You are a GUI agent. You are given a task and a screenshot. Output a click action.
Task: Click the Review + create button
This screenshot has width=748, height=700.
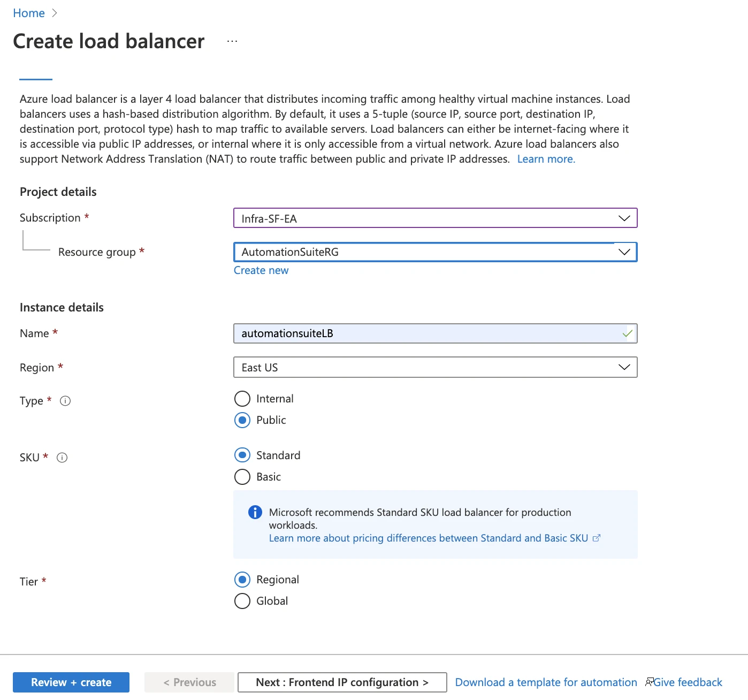[x=71, y=682]
